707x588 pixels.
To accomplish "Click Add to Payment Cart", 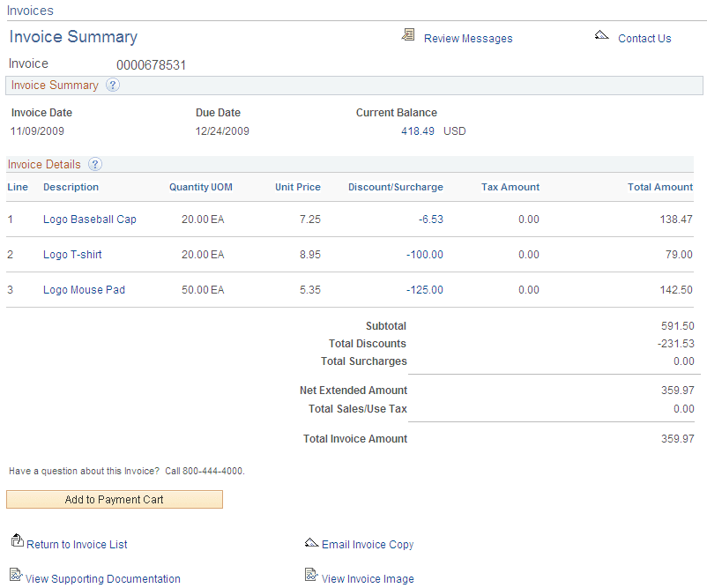I will pyautogui.click(x=114, y=499).
